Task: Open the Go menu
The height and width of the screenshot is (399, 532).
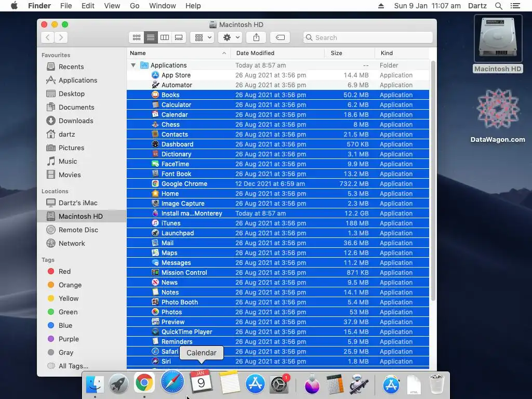Action: tap(135, 6)
